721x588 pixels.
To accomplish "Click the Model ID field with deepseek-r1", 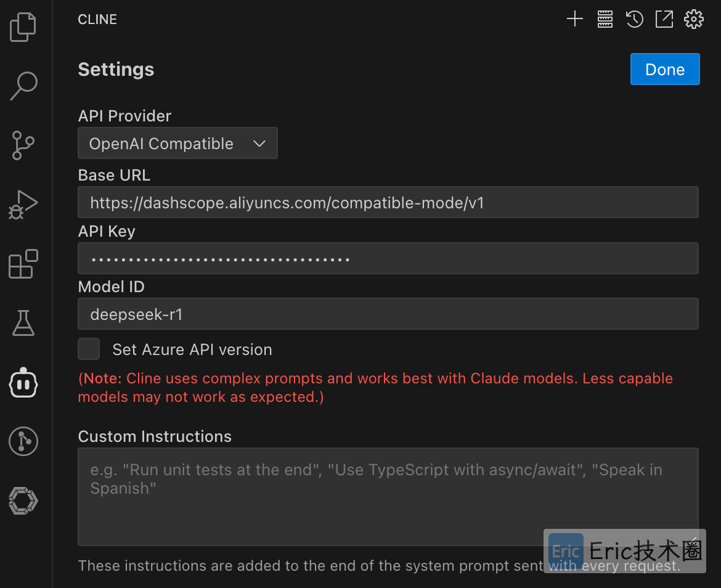I will [x=388, y=314].
